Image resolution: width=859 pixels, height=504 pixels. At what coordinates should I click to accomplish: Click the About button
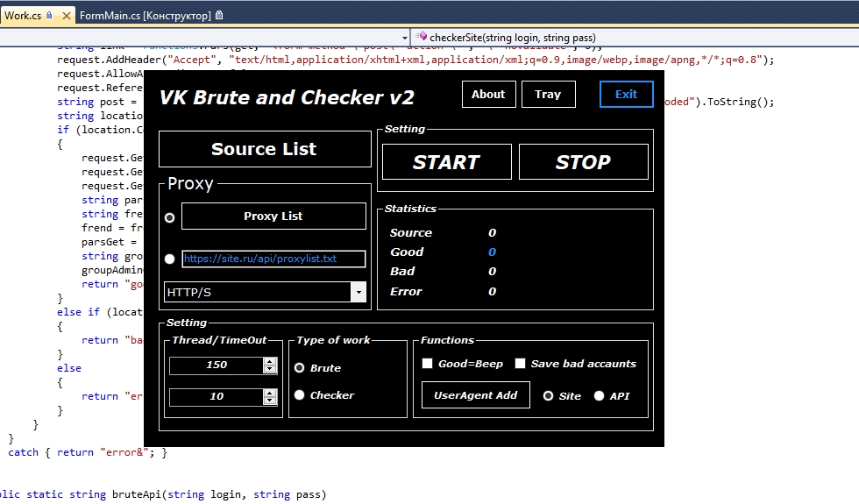[x=488, y=95]
